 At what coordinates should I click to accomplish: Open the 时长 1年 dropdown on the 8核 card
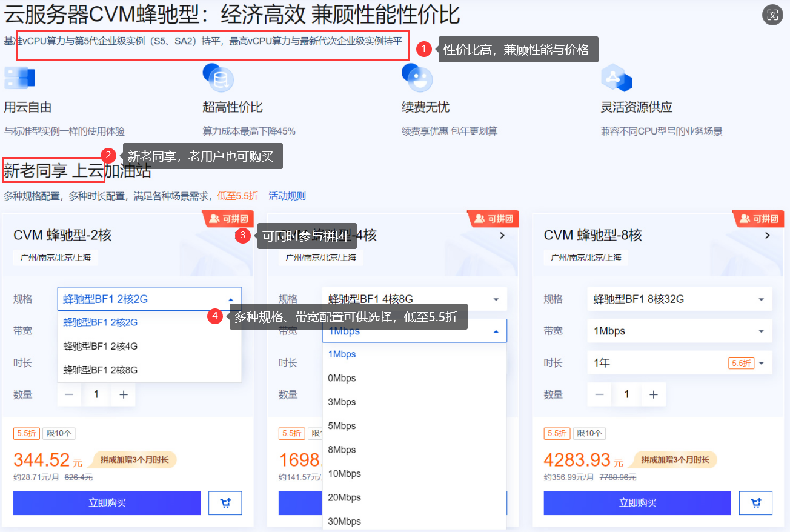pos(680,363)
